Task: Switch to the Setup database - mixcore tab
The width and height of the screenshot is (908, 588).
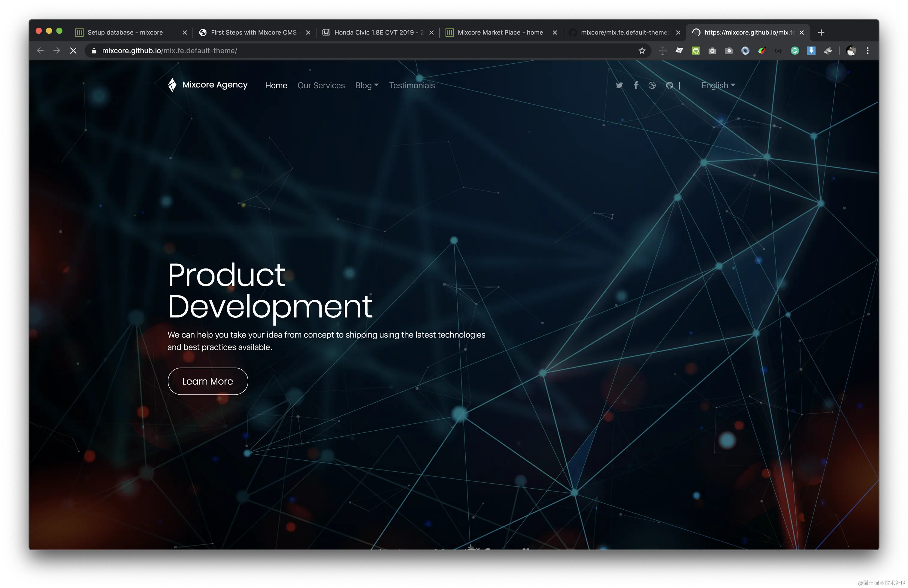Action: coord(125,32)
